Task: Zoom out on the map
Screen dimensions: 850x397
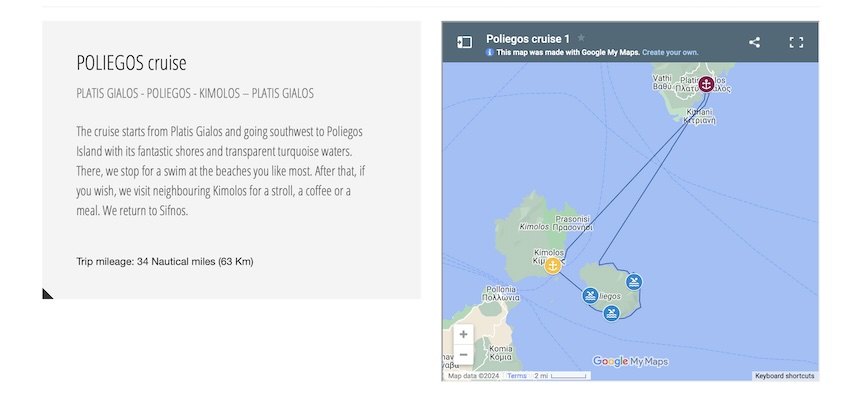Action: coord(463,355)
